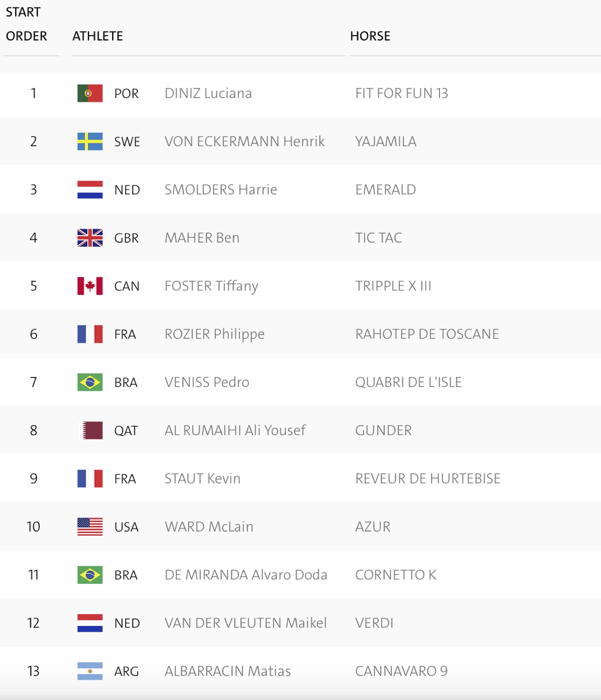
Task: Select the MAHER Ben athlete name
Action: tap(202, 238)
